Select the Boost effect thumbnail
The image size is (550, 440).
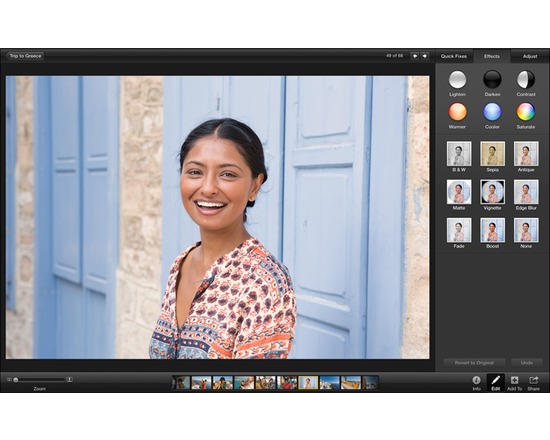492,230
